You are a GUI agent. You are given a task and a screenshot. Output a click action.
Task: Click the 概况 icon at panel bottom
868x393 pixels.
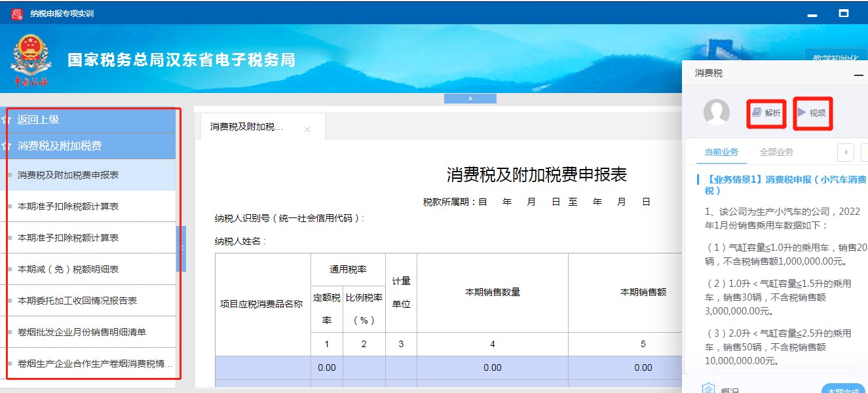coord(708,390)
